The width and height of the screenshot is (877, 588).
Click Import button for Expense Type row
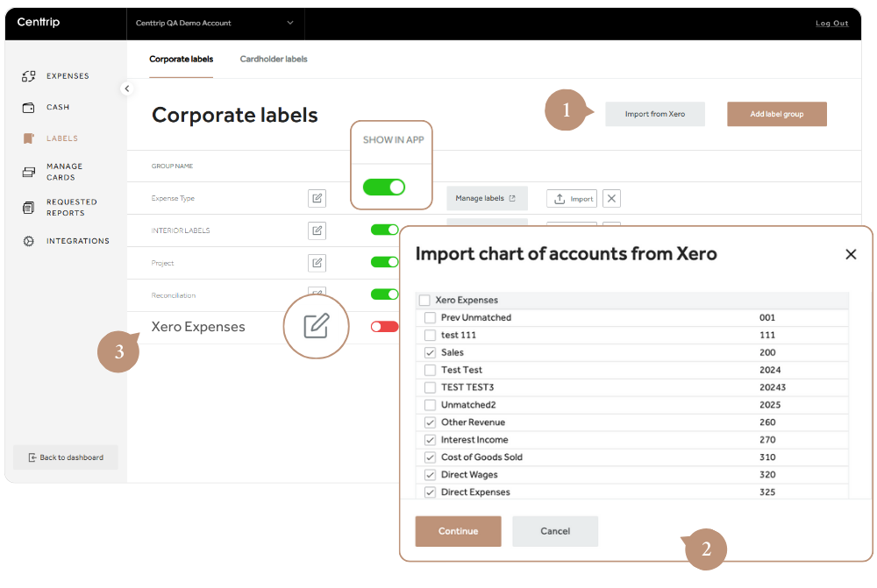point(572,198)
